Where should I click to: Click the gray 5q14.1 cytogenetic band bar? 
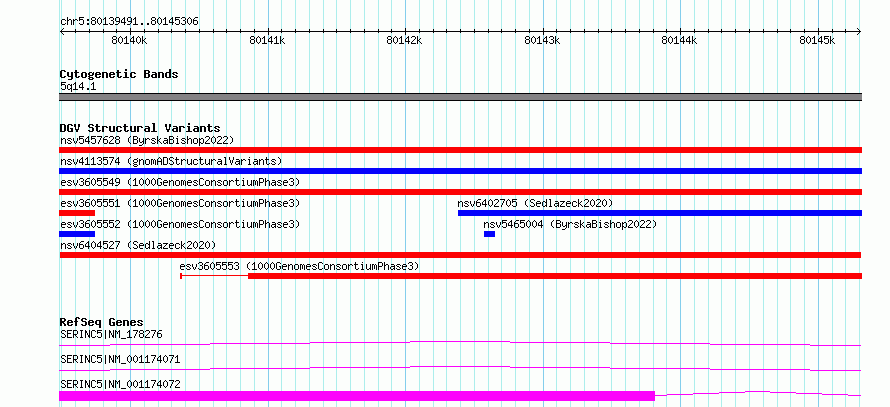pos(460,97)
